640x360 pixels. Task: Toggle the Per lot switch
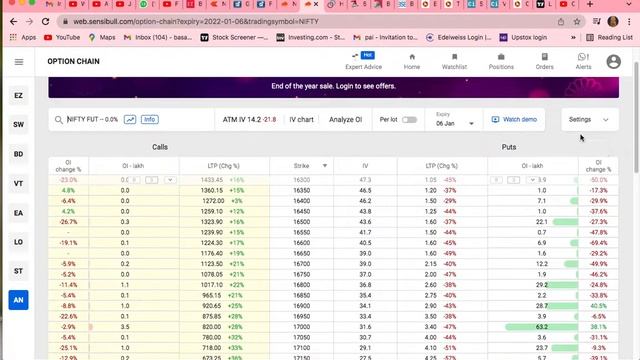409,120
